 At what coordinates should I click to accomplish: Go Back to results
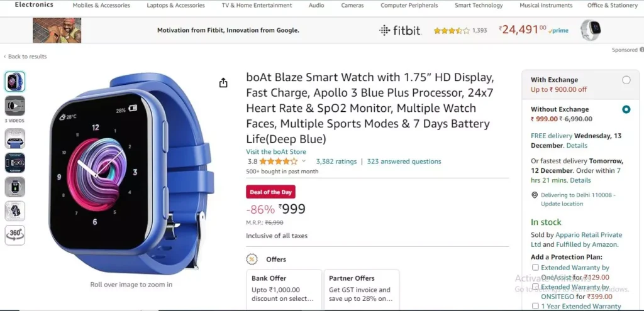(x=25, y=57)
